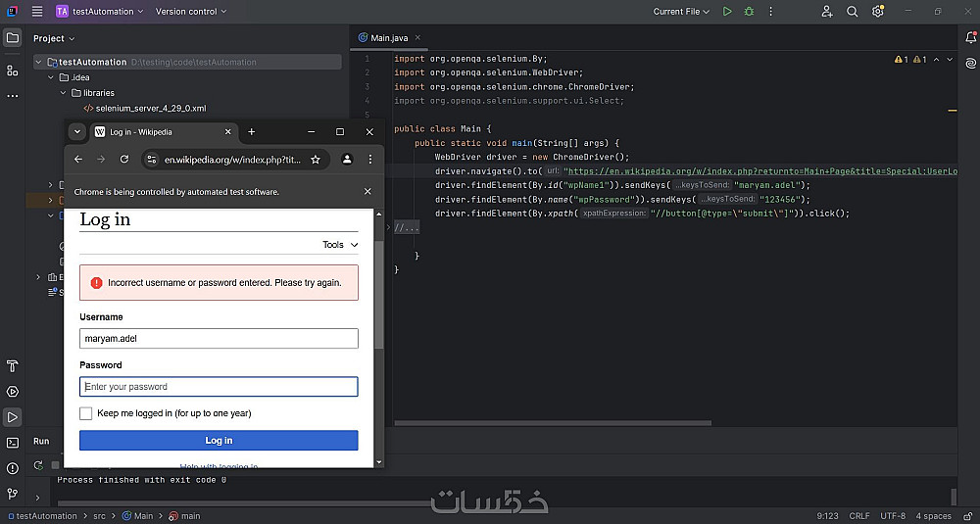The width and height of the screenshot is (980, 524).
Task: Jump to next highlighted error arrow
Action: pyautogui.click(x=950, y=60)
